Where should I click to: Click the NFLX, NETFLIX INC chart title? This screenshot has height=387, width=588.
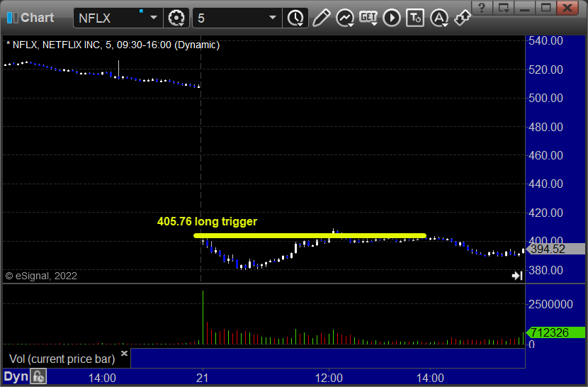click(113, 45)
